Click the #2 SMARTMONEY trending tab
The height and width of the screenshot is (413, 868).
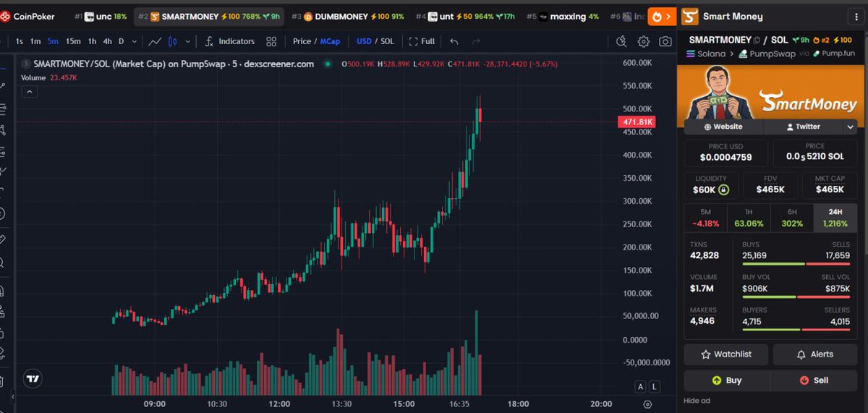(x=208, y=16)
